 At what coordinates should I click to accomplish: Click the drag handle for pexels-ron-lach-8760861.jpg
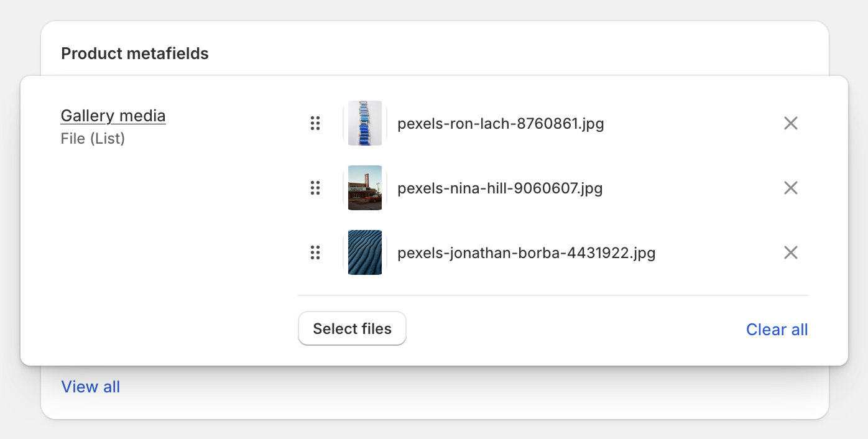(x=315, y=123)
